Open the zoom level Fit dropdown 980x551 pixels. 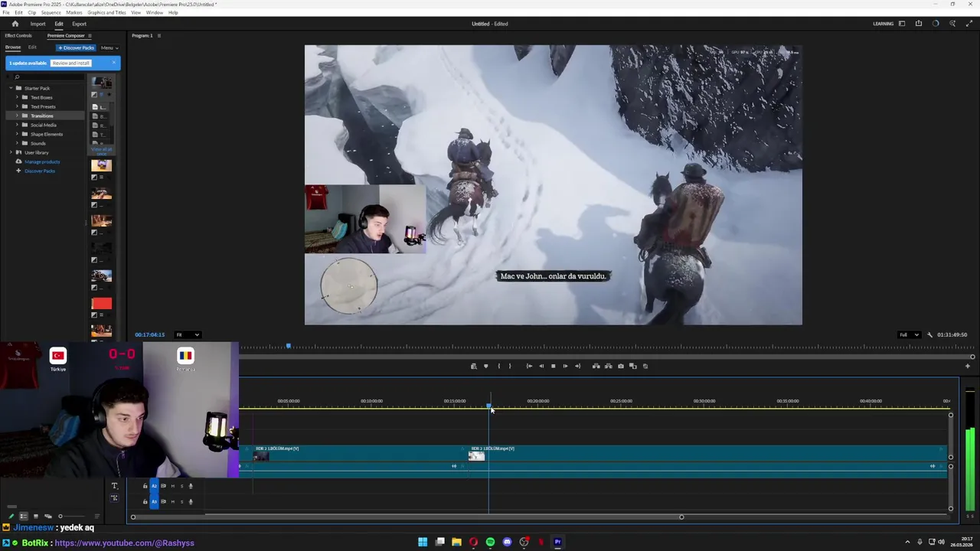point(188,334)
